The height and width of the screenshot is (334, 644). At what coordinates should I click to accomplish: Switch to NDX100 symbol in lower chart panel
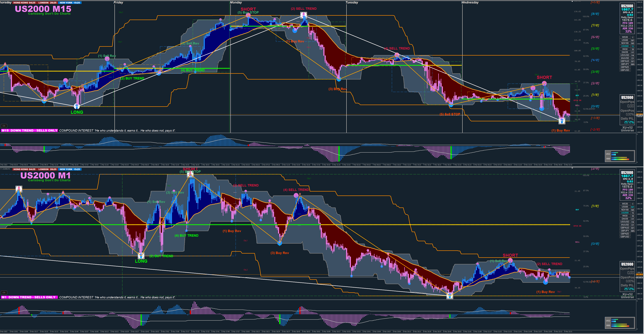625,210
